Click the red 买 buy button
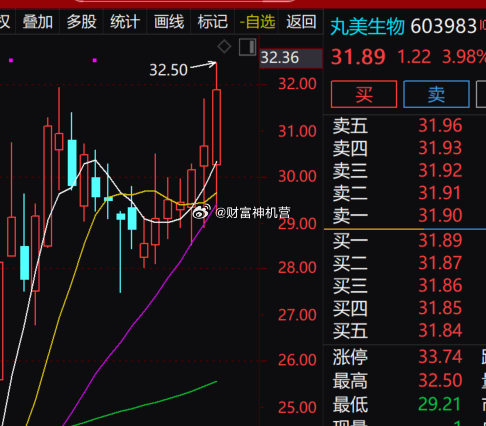The height and width of the screenshot is (426, 486). [x=364, y=94]
